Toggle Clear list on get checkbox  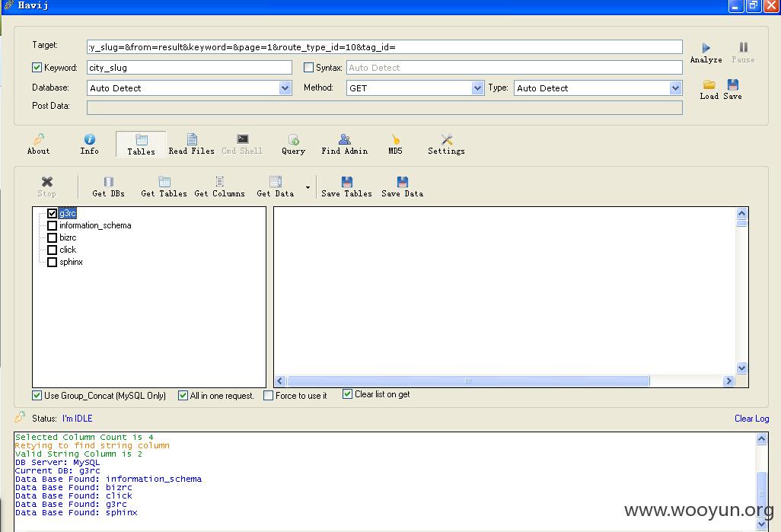point(348,394)
